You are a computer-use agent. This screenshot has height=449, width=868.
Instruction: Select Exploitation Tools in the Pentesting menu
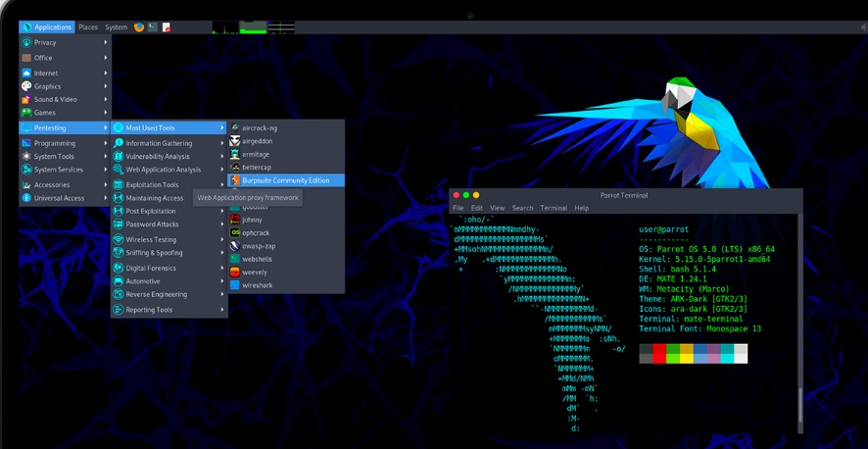[x=169, y=185]
